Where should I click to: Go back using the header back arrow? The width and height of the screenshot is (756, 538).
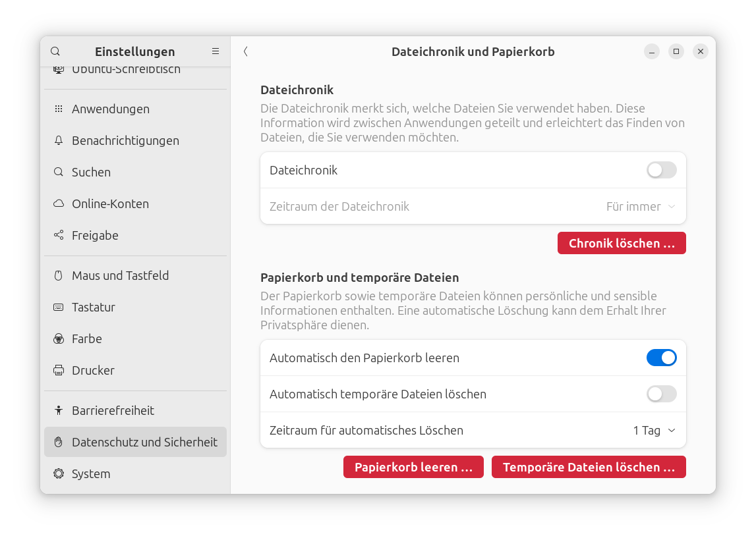pyautogui.click(x=245, y=51)
